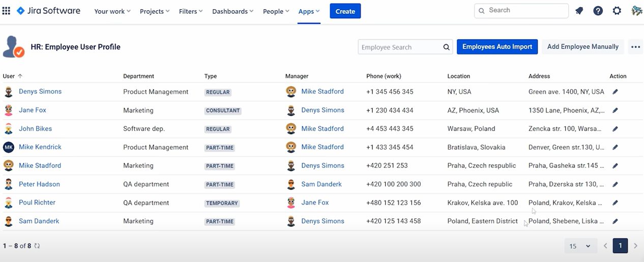The image size is (644, 262).
Task: Click the Department column header
Action: point(138,76)
